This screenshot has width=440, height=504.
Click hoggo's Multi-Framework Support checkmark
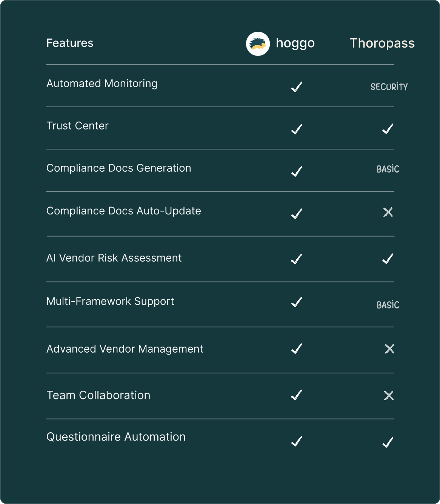297,302
